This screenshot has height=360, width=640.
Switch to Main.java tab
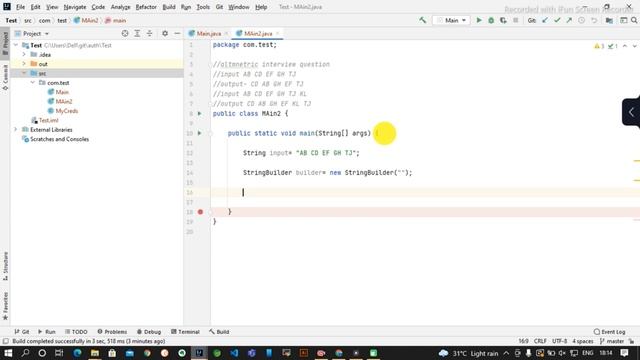pyautogui.click(x=209, y=33)
